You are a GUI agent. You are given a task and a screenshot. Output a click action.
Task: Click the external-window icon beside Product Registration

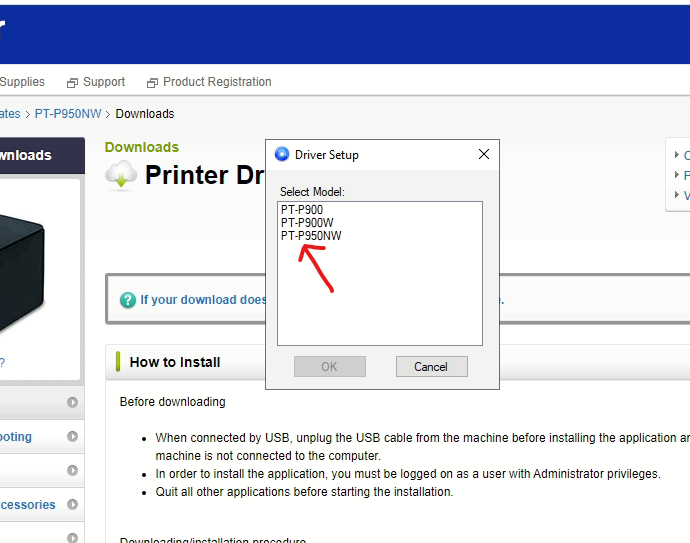pos(152,83)
